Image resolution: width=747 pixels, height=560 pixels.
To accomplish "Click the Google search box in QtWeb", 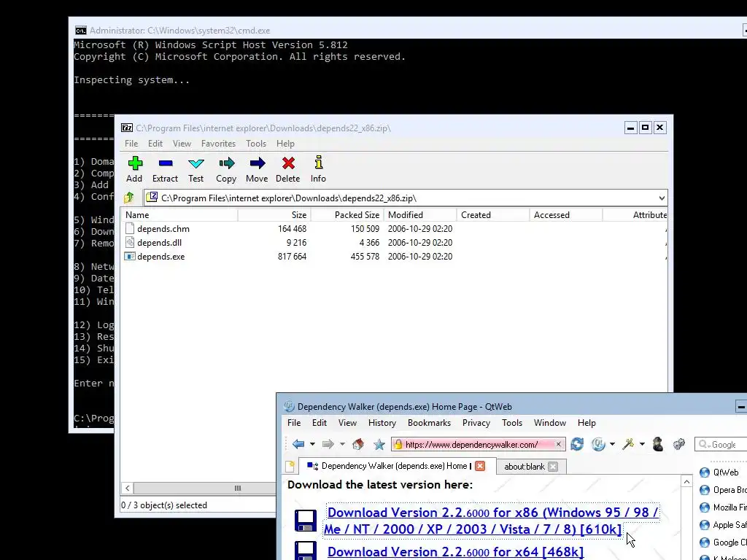I will 721,444.
